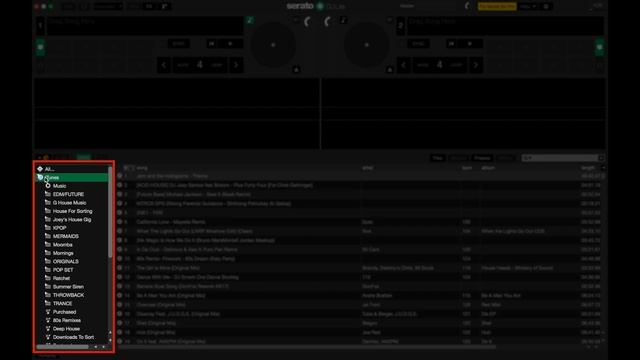Open the Files panel tab

(438, 158)
